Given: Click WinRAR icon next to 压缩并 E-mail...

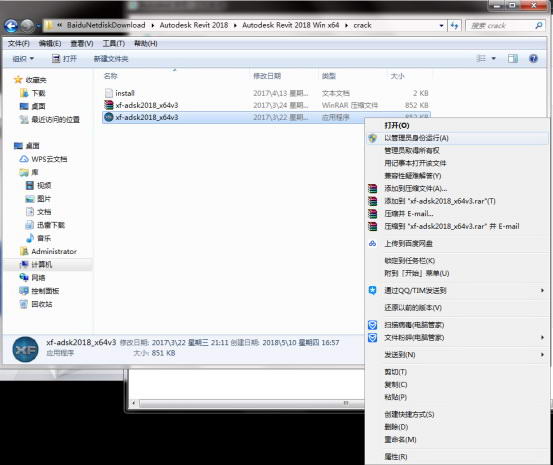Looking at the screenshot, I should (372, 213).
